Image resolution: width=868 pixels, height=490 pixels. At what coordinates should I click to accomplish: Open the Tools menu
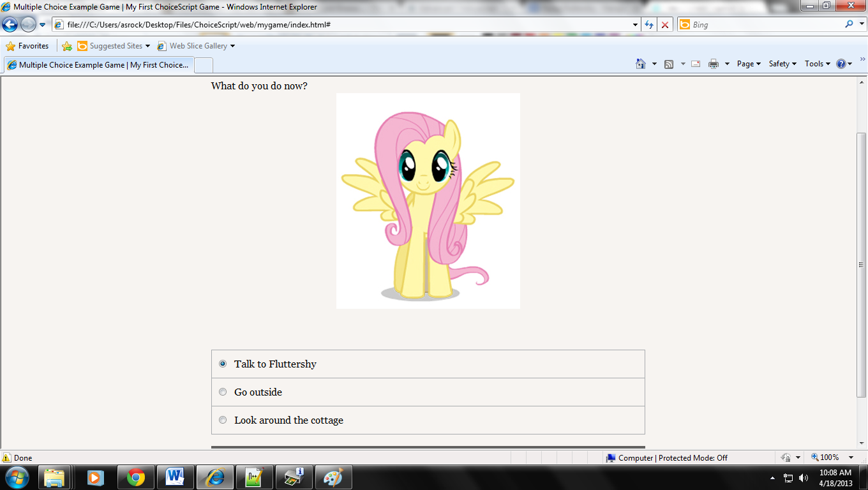point(818,64)
